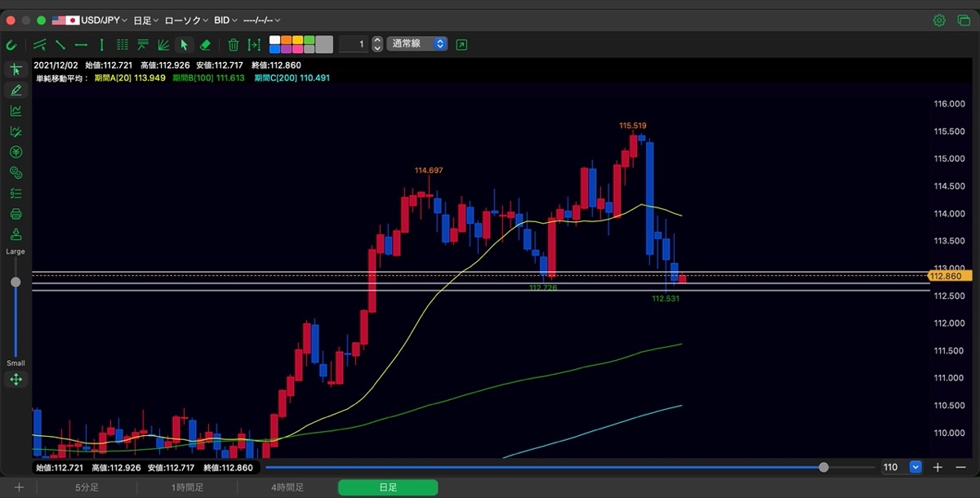Print the chart using printer icon
The height and width of the screenshot is (498, 980).
click(x=16, y=214)
